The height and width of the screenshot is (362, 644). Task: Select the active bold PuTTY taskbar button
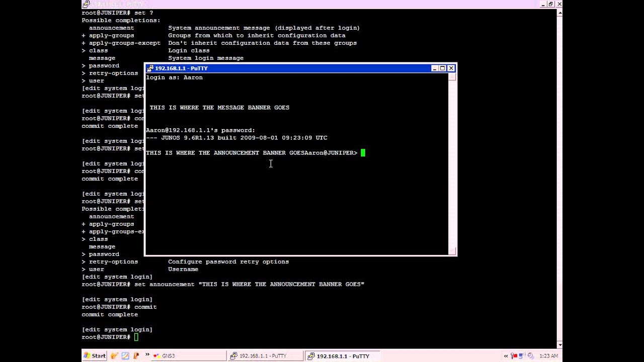342,356
